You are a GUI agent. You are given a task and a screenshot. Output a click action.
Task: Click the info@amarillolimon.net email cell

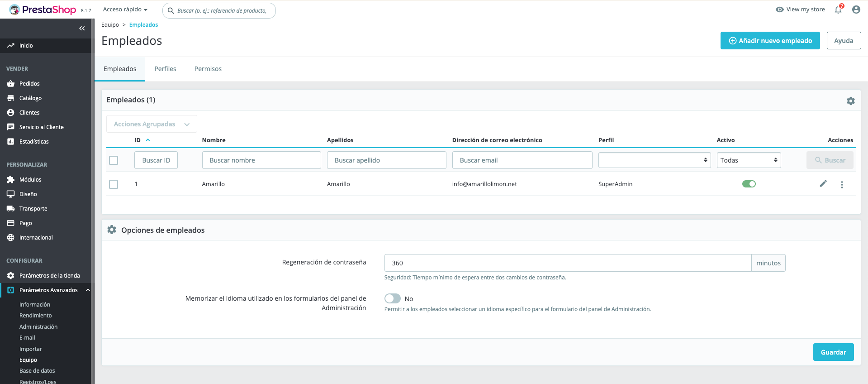click(484, 184)
